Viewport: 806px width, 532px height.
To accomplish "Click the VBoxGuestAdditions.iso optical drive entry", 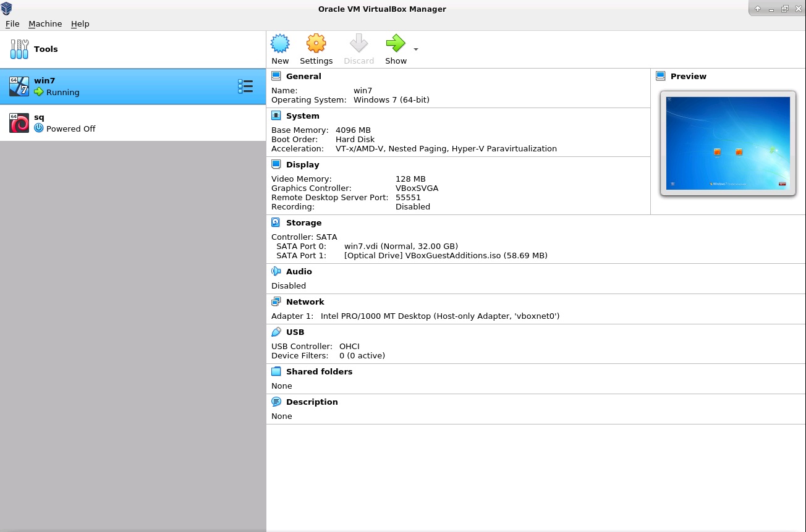I will (446, 255).
